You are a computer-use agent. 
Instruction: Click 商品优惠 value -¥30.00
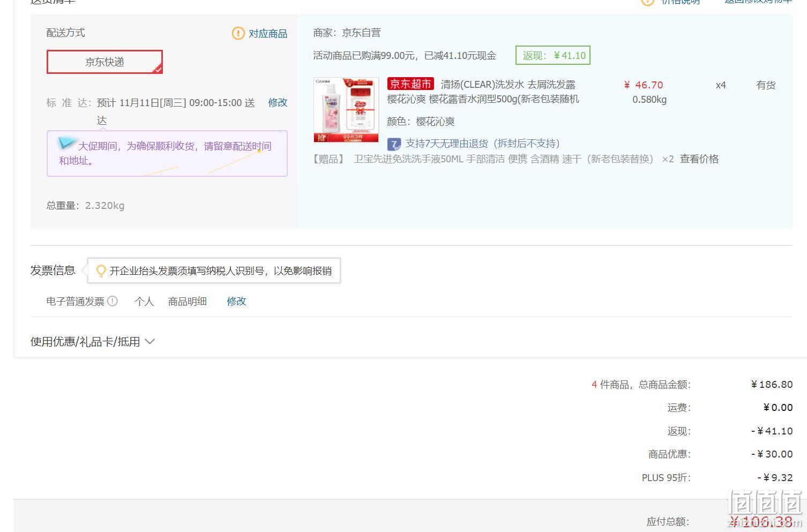[x=772, y=454]
